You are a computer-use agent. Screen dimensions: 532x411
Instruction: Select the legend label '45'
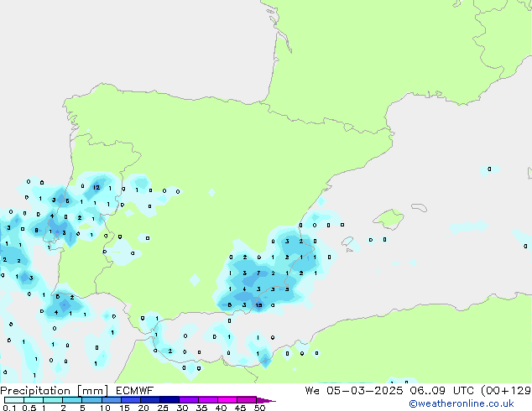240,408
